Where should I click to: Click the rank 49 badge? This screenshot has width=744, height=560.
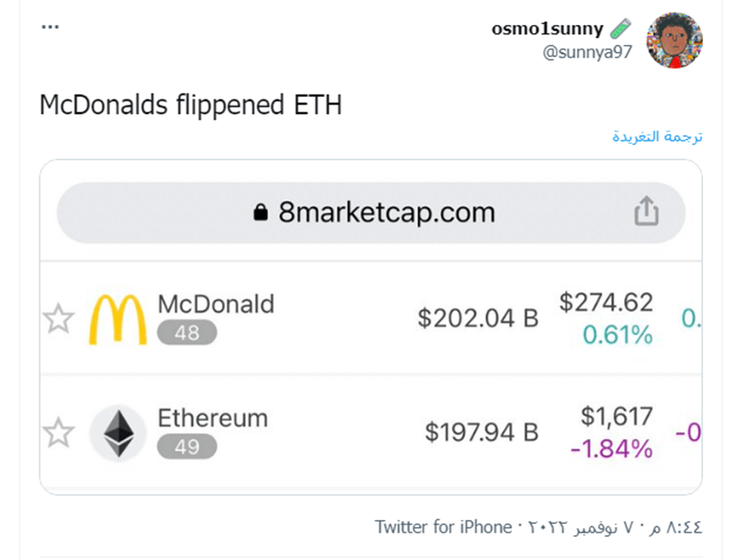click(187, 447)
